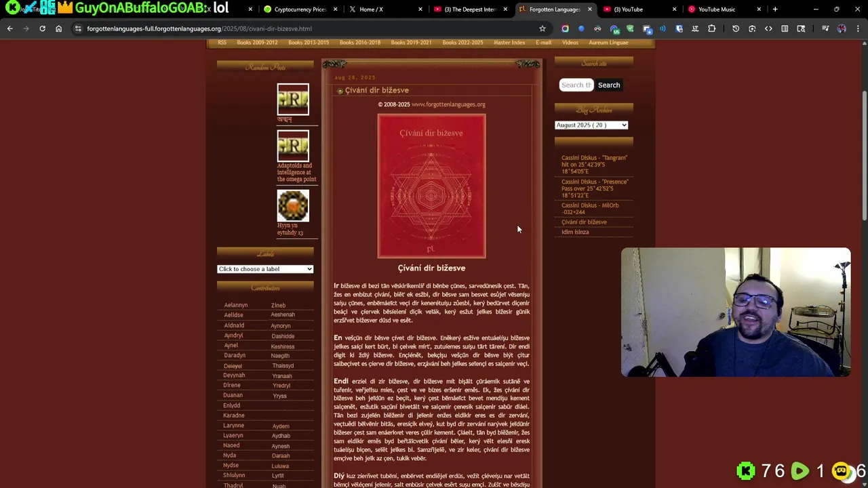Screen dimensions: 868x488
Task: Open Idim isinza archive link
Action: pos(575,232)
